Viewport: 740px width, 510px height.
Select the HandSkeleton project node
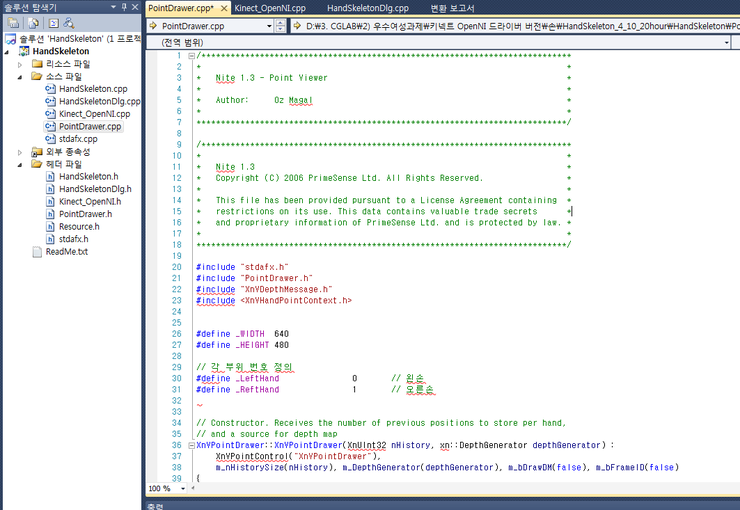coord(61,51)
